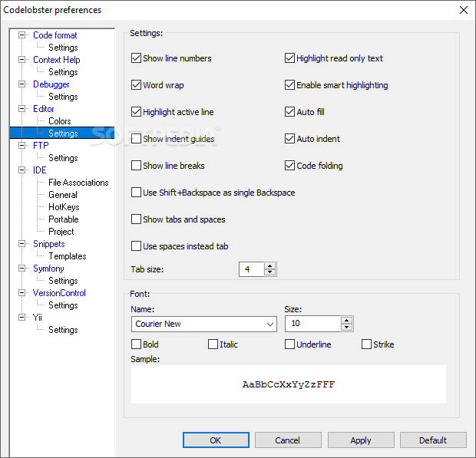Enable the Italic font style
This screenshot has width=476, height=458.
[x=213, y=344]
